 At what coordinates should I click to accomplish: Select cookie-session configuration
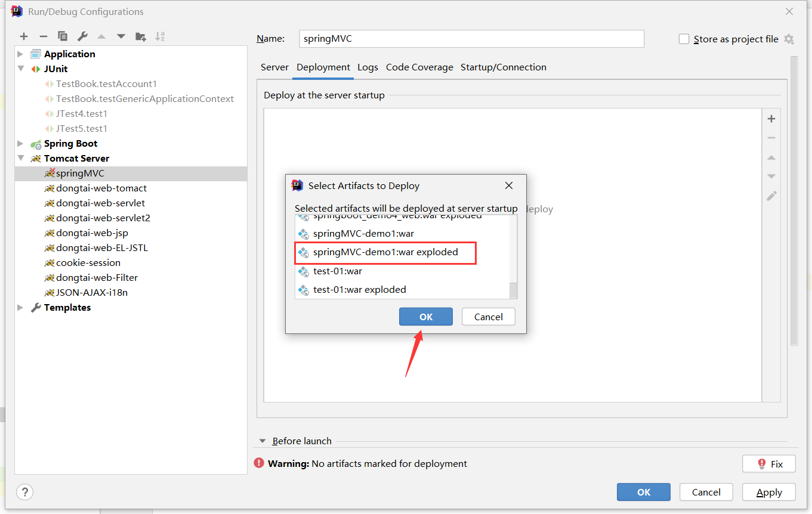131,262
